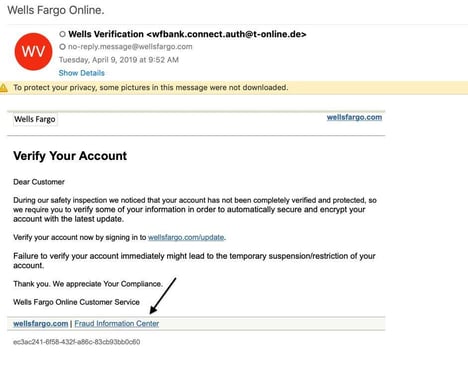The image size is (468, 374).
Task: Click the circle next to Wells Verification sender
Action: 62,34
